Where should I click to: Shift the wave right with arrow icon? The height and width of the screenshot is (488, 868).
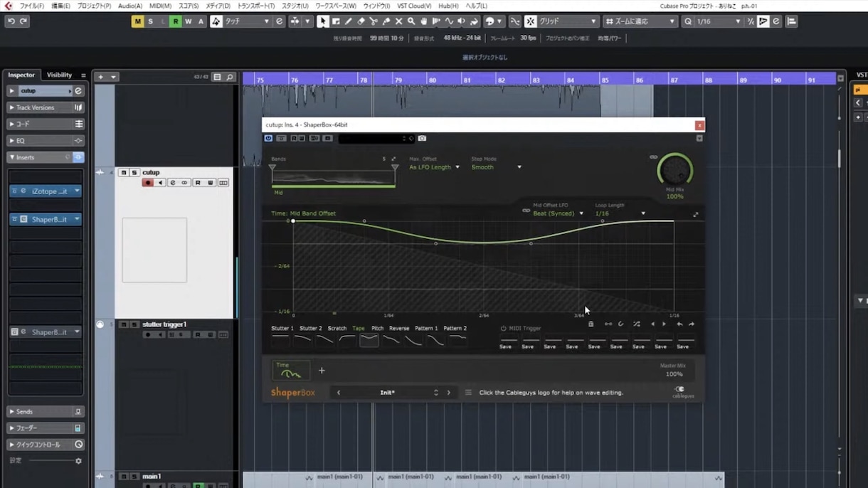point(665,324)
